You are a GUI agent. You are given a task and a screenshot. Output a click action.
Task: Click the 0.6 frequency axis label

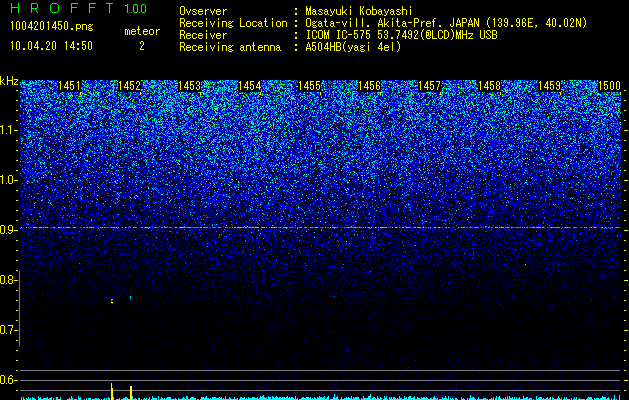coord(8,380)
